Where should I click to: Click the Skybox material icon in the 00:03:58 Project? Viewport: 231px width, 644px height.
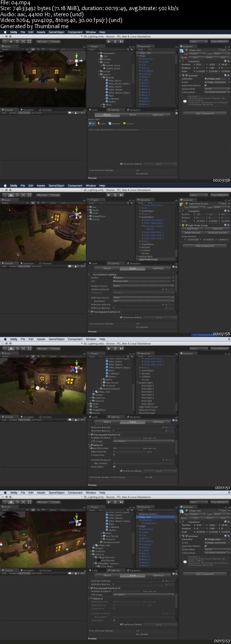tap(107, 102)
